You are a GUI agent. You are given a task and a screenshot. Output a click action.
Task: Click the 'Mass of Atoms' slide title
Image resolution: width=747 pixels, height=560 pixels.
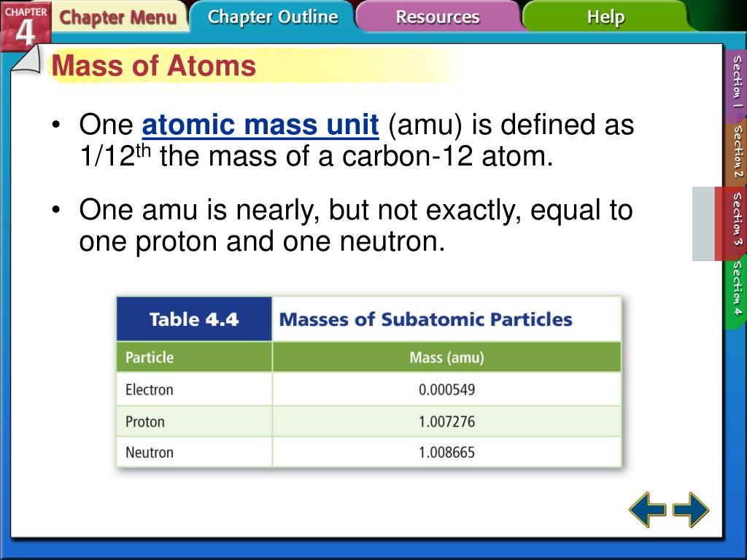point(154,66)
